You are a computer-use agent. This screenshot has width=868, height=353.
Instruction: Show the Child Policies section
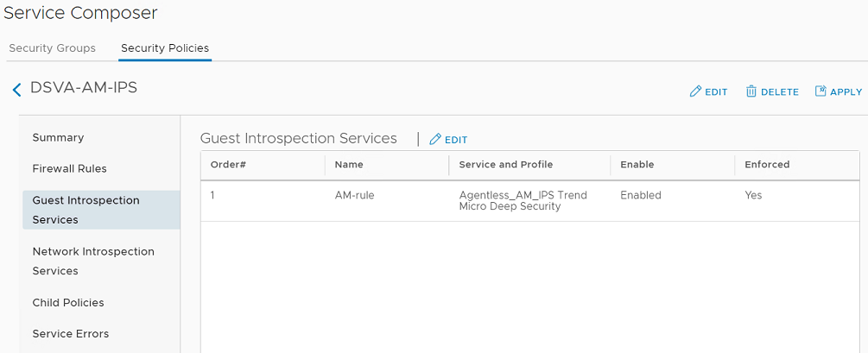[x=68, y=303]
